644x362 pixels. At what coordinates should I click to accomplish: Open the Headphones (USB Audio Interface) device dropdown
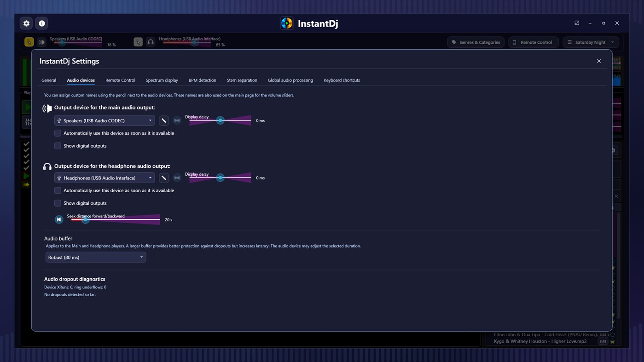tap(104, 178)
